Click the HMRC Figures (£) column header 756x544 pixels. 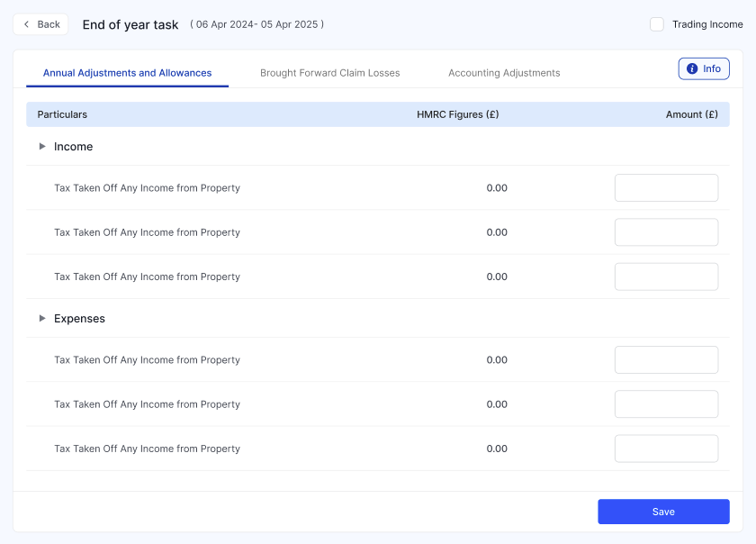tap(457, 114)
